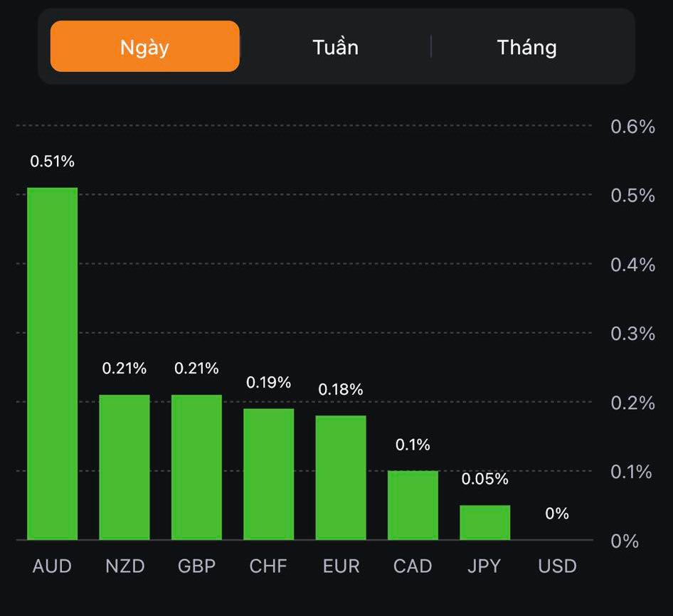Click the AUD currency label

click(x=52, y=566)
